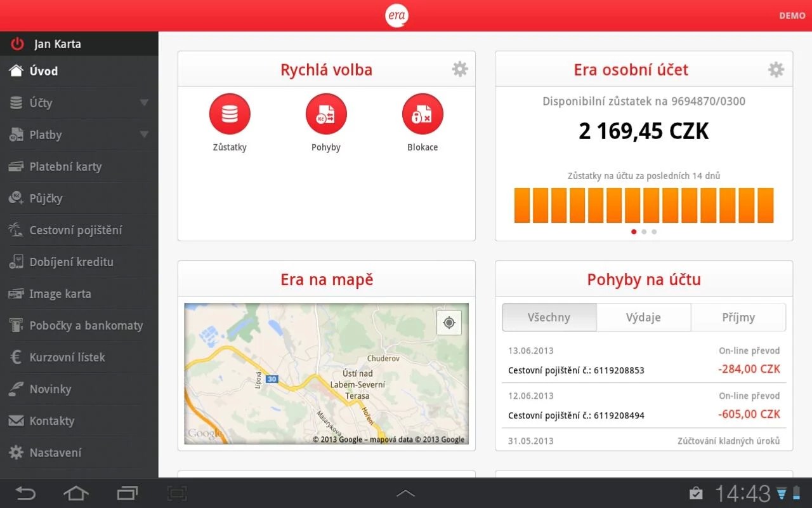Screen dimensions: 812x508
Task: Tap the 2 169,45 CZK balance
Action: click(x=644, y=131)
